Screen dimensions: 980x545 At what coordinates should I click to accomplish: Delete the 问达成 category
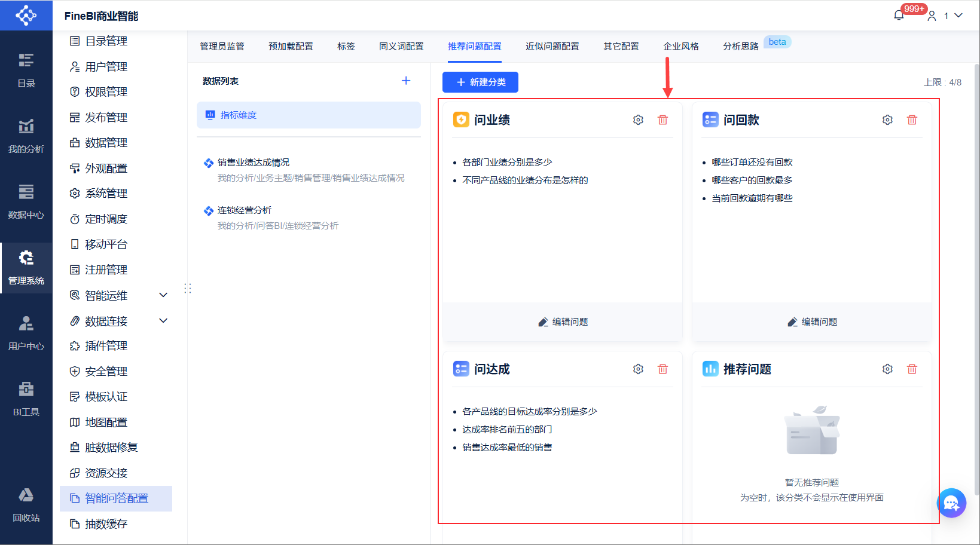663,369
